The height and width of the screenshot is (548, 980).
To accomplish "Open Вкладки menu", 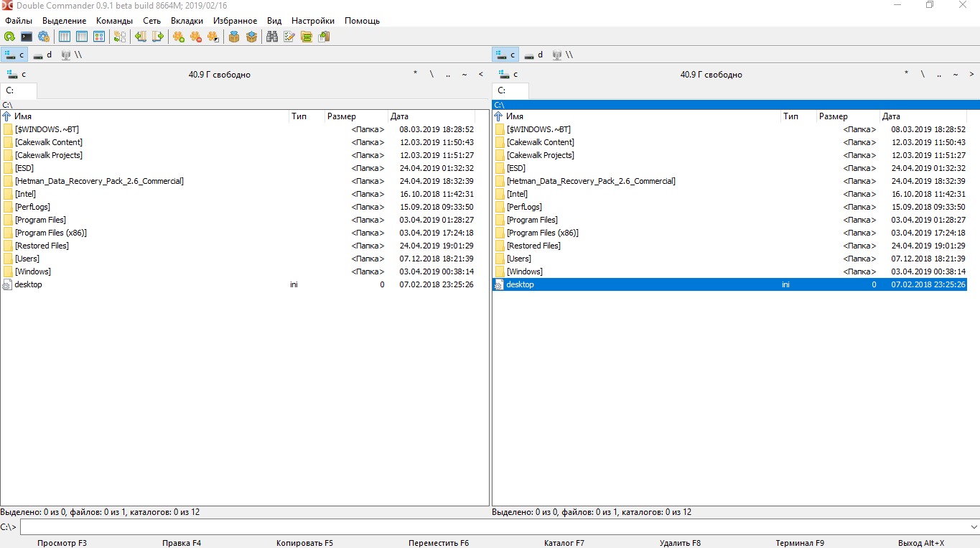I will point(187,21).
